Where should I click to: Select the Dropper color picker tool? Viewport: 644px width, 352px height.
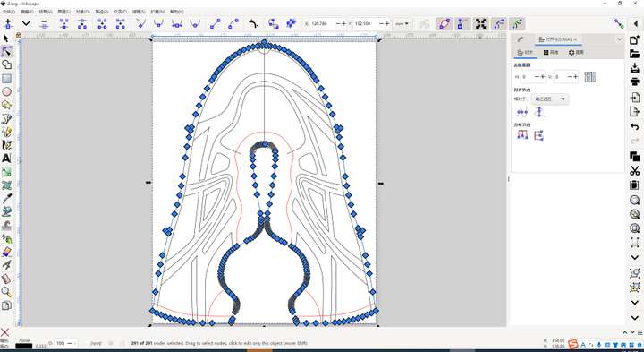6,199
